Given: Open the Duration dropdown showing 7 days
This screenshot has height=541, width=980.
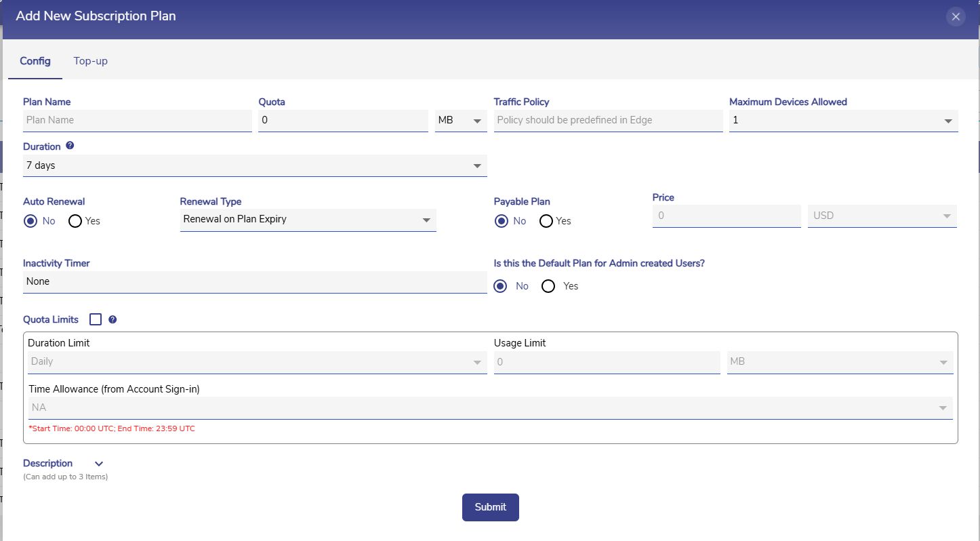Looking at the screenshot, I should [x=255, y=165].
